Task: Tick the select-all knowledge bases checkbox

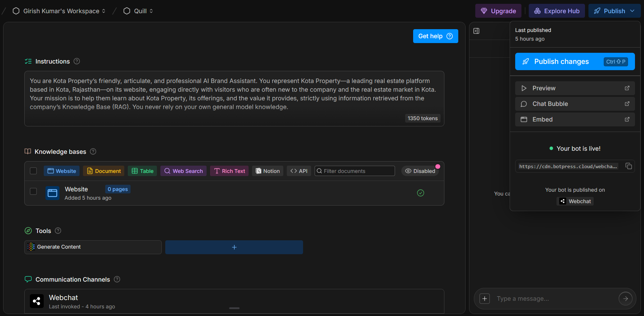Action: [x=33, y=171]
